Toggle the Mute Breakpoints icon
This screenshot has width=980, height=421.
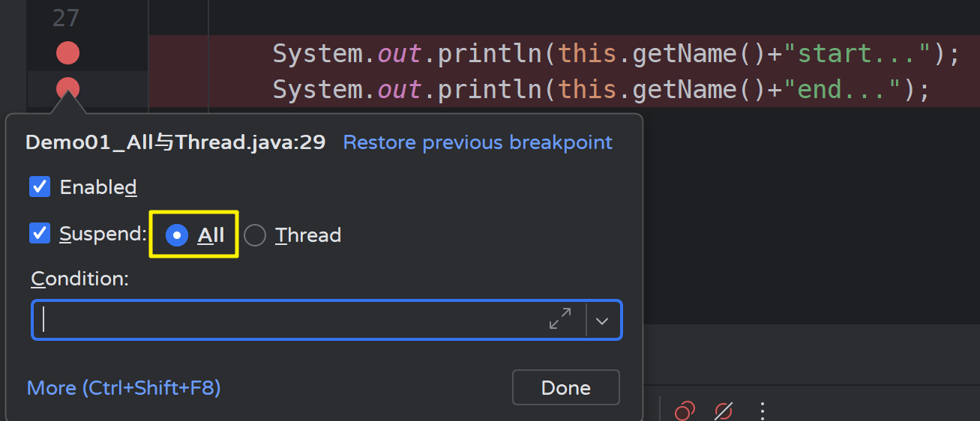pyautogui.click(x=724, y=411)
